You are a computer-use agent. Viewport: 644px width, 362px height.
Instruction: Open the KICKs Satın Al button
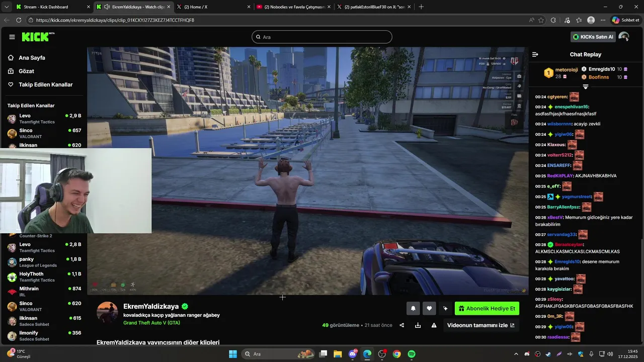(x=593, y=37)
